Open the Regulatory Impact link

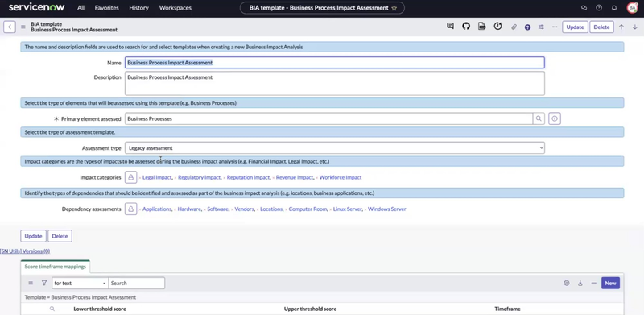(199, 178)
